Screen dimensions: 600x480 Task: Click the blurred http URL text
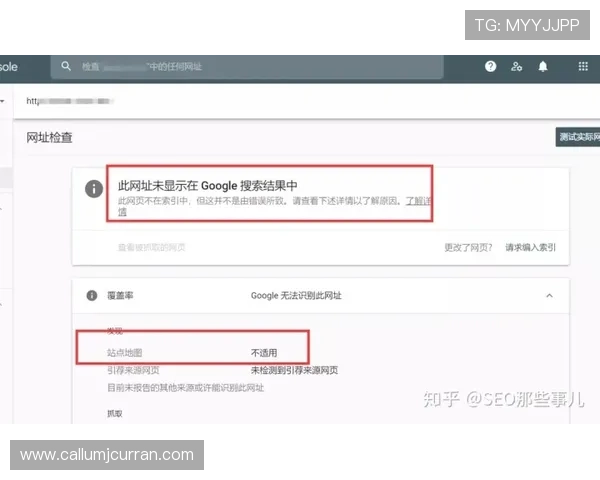[x=70, y=101]
